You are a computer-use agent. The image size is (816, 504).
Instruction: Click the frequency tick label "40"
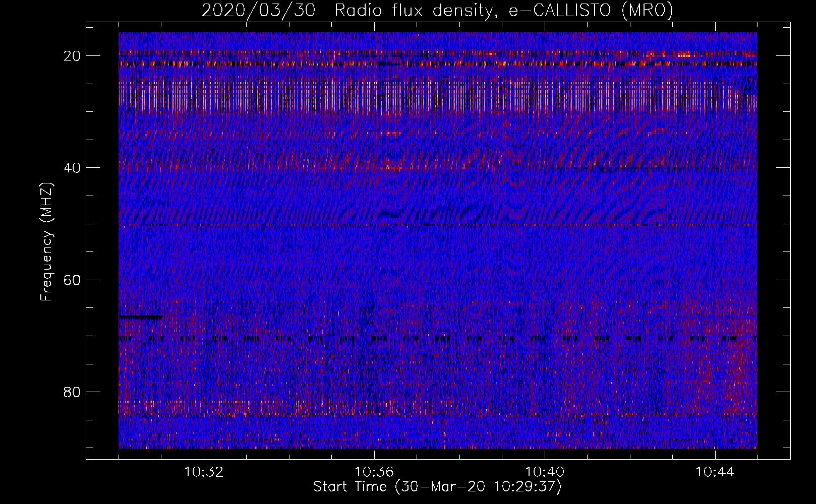tap(72, 167)
